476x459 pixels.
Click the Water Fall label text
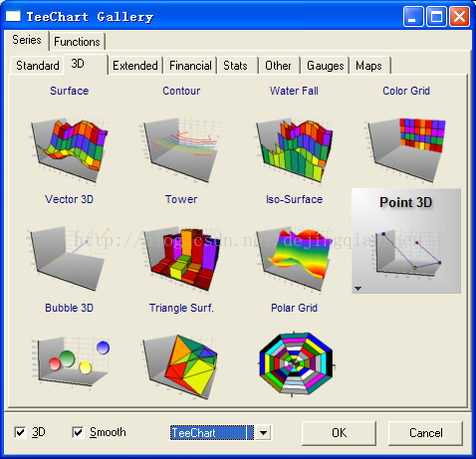294,91
